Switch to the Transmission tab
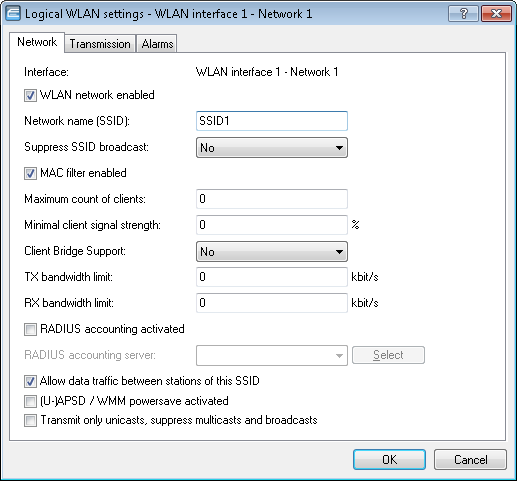The image size is (517, 481). click(x=100, y=44)
